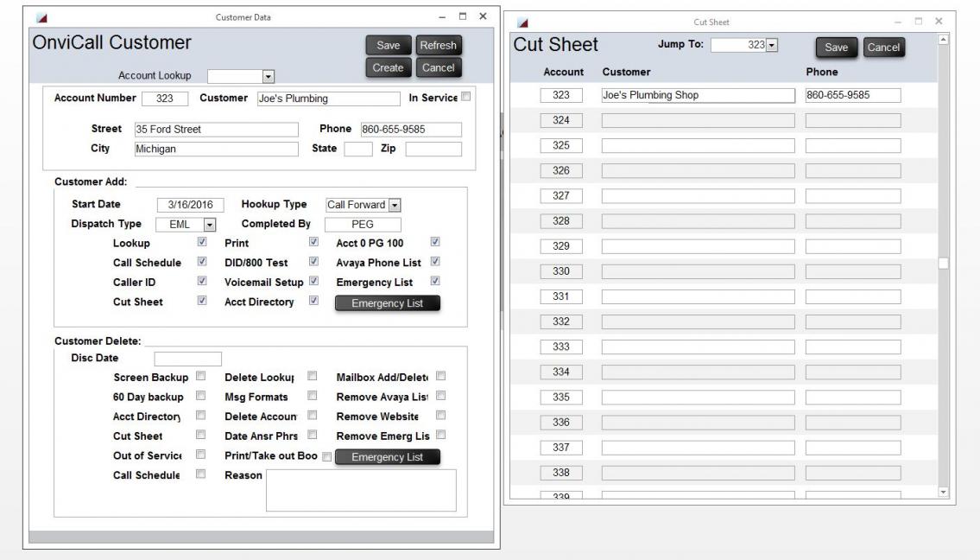Image resolution: width=980 pixels, height=560 pixels.
Task: Open the Jump To dropdown in Cut Sheet
Action: tap(772, 45)
